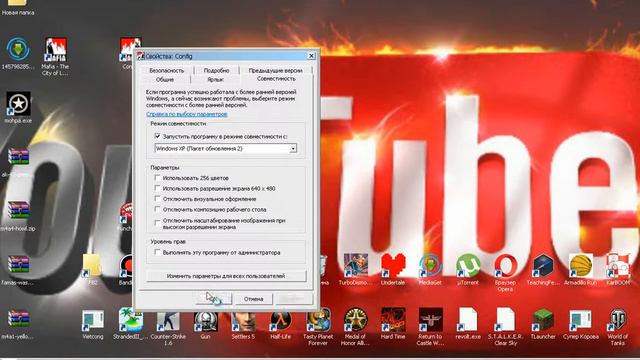
Task: Select the Return to Castle W... icon
Action: pos(430,320)
